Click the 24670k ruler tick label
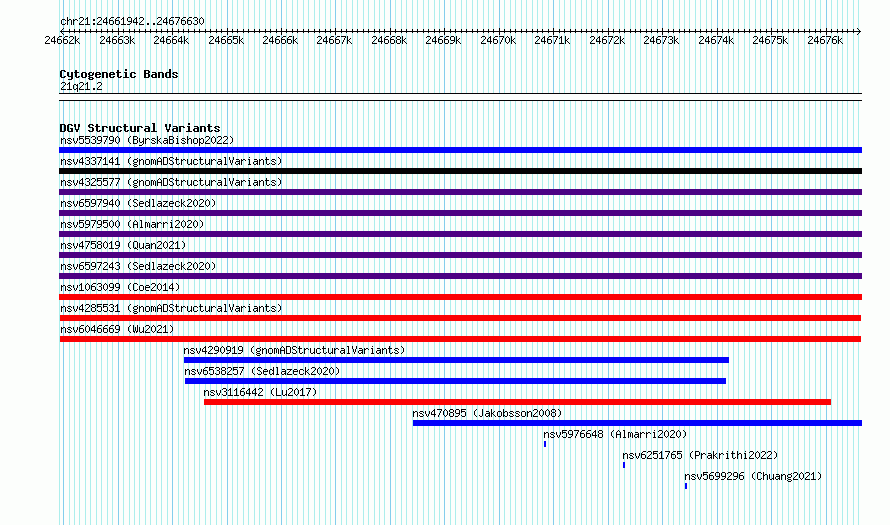This screenshot has height=525, width=890. tap(498, 40)
